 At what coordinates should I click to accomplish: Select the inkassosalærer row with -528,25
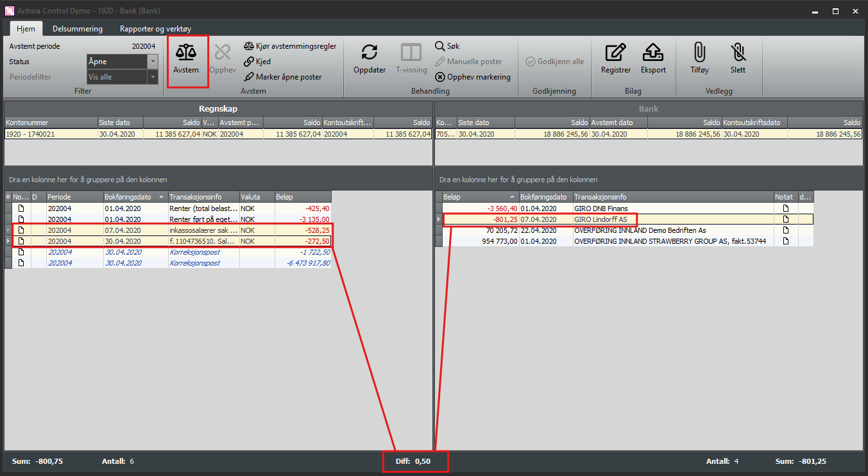click(x=203, y=230)
